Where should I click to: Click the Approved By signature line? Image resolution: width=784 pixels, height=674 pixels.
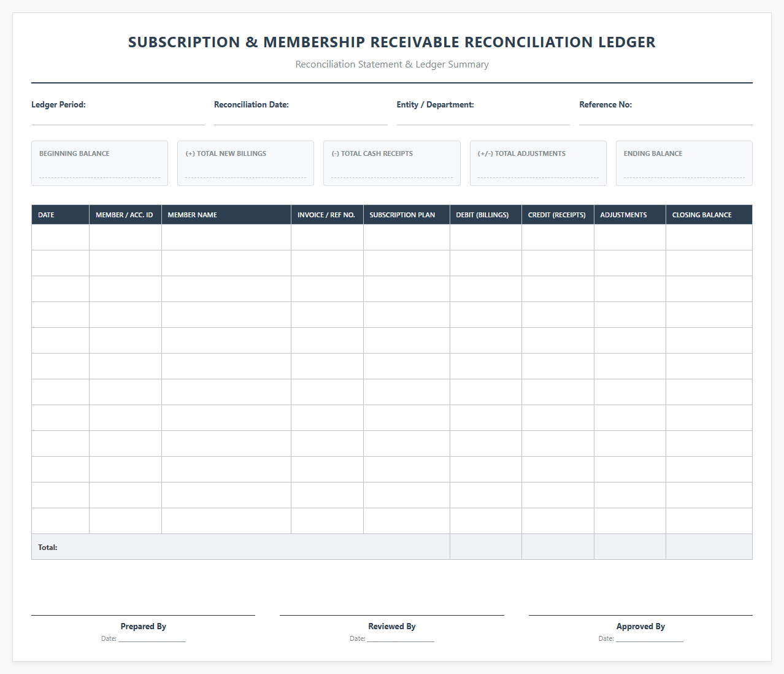point(640,615)
